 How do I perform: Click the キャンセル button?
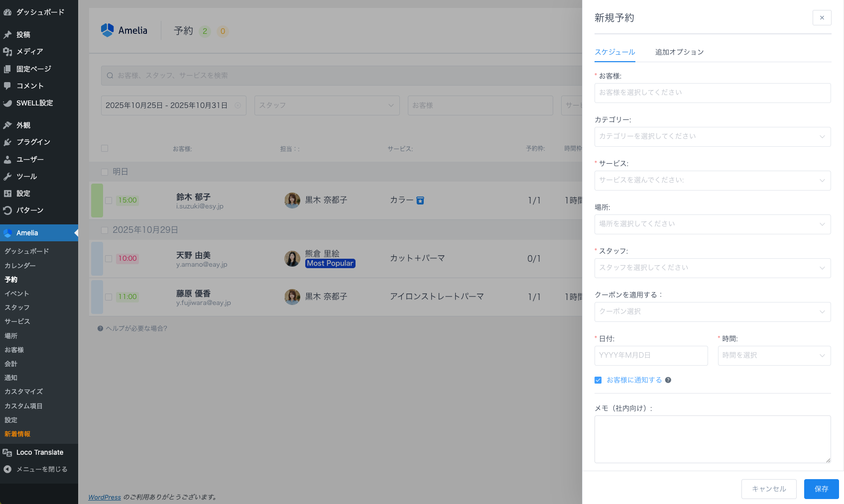point(768,489)
